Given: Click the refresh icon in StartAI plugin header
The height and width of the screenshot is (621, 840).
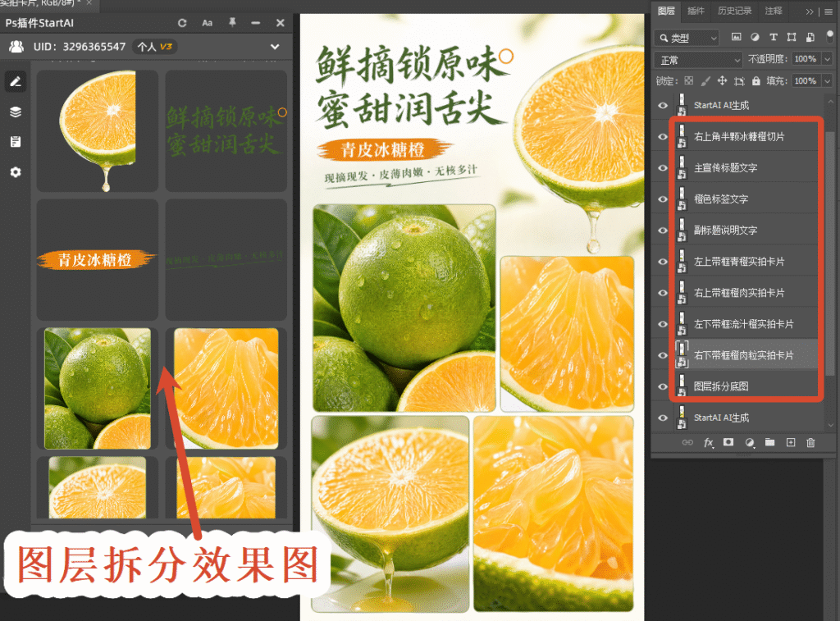Looking at the screenshot, I should tap(182, 23).
